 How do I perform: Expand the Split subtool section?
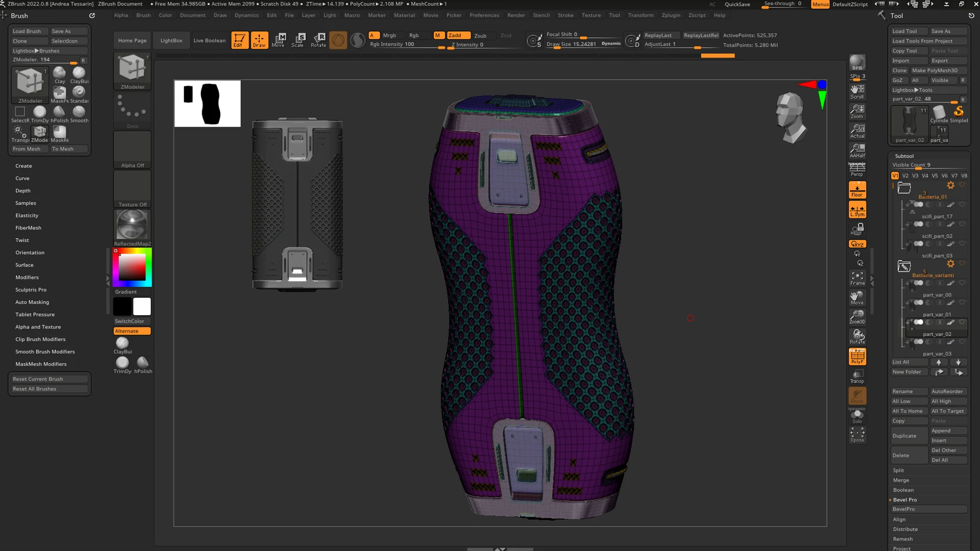pos(898,470)
